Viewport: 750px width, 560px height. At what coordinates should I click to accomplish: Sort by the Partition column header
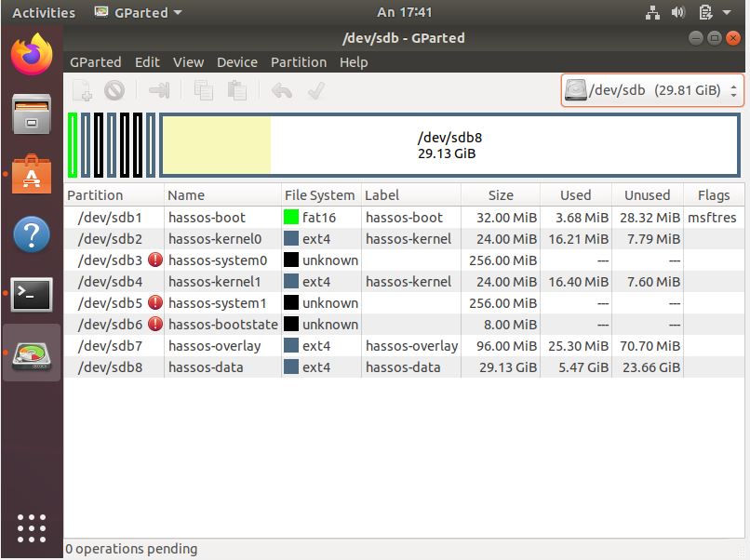click(114, 195)
